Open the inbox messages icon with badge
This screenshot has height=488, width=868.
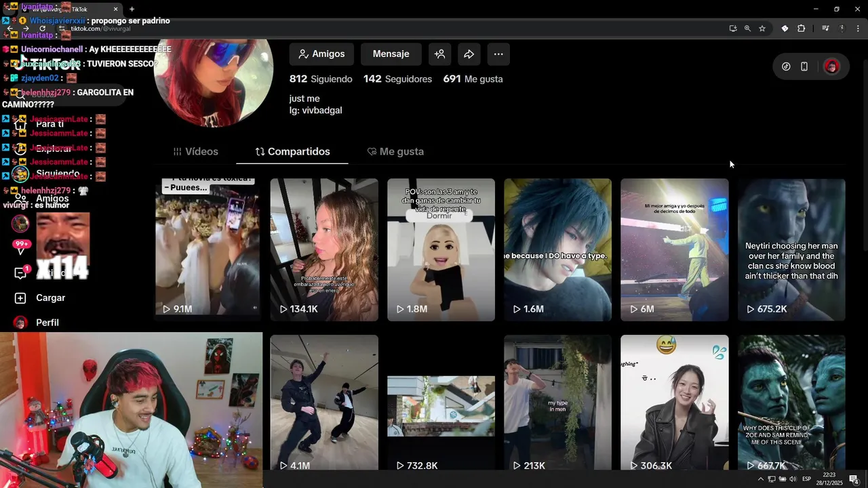20,273
